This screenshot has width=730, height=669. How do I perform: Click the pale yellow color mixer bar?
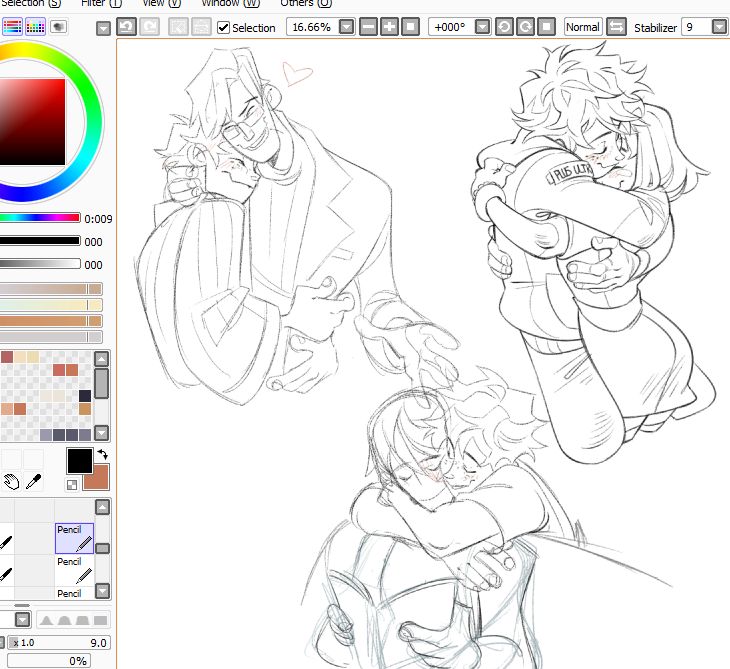pos(51,305)
